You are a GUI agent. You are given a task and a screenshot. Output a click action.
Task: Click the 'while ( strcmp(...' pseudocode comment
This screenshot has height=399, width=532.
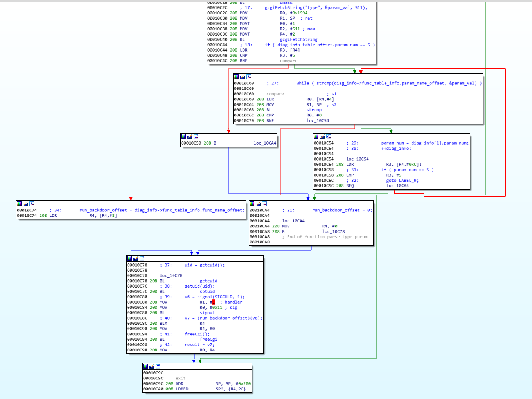pos(389,83)
